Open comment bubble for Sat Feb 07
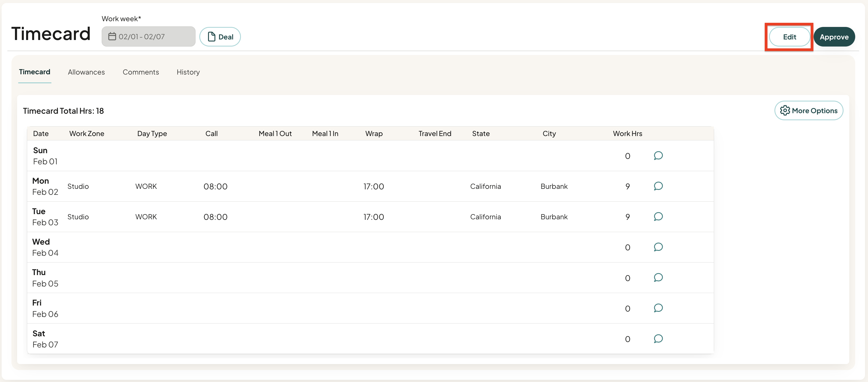 [658, 338]
